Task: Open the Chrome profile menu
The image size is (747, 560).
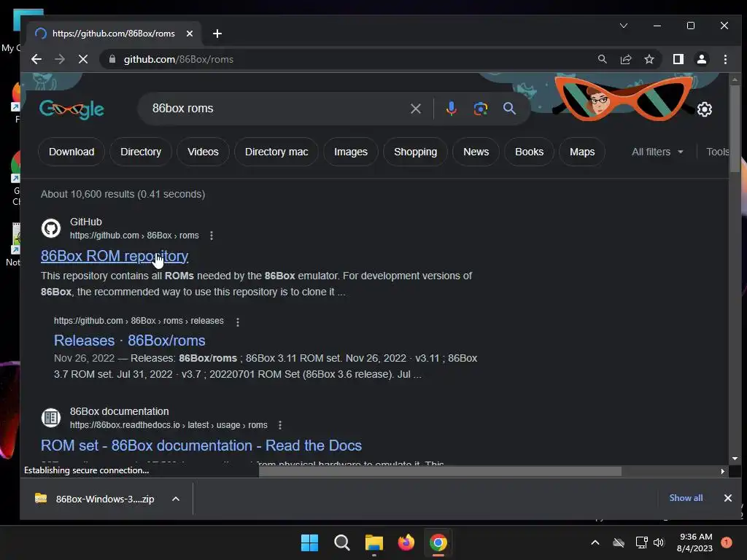Action: click(x=701, y=59)
